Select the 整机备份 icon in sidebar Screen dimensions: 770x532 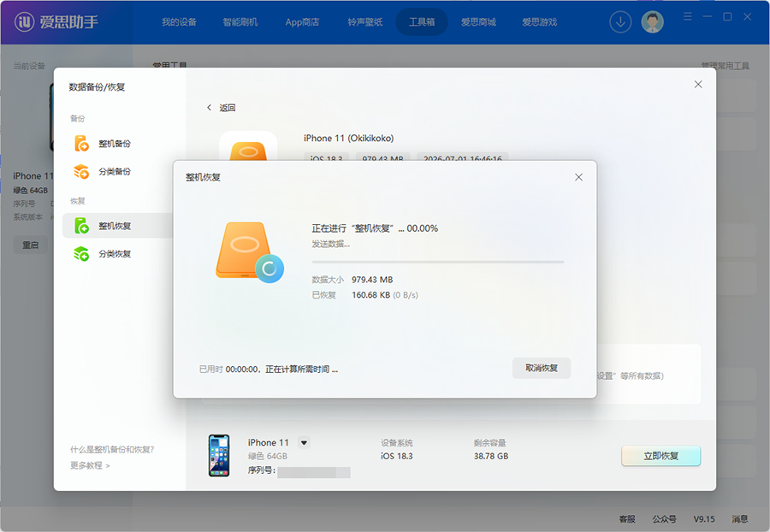(x=81, y=144)
